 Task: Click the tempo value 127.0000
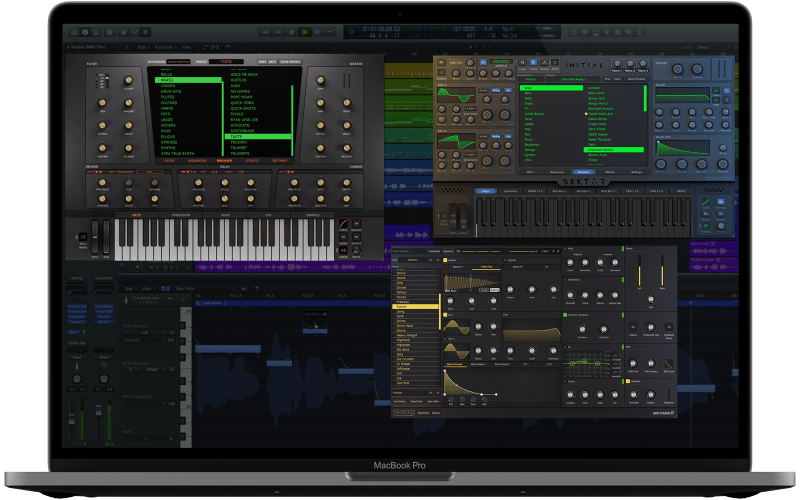pos(464,29)
